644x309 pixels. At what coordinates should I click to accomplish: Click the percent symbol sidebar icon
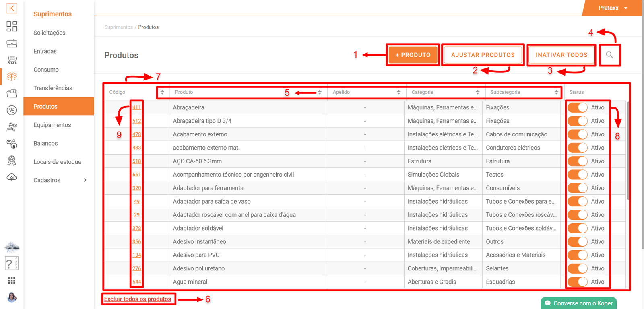[12, 110]
